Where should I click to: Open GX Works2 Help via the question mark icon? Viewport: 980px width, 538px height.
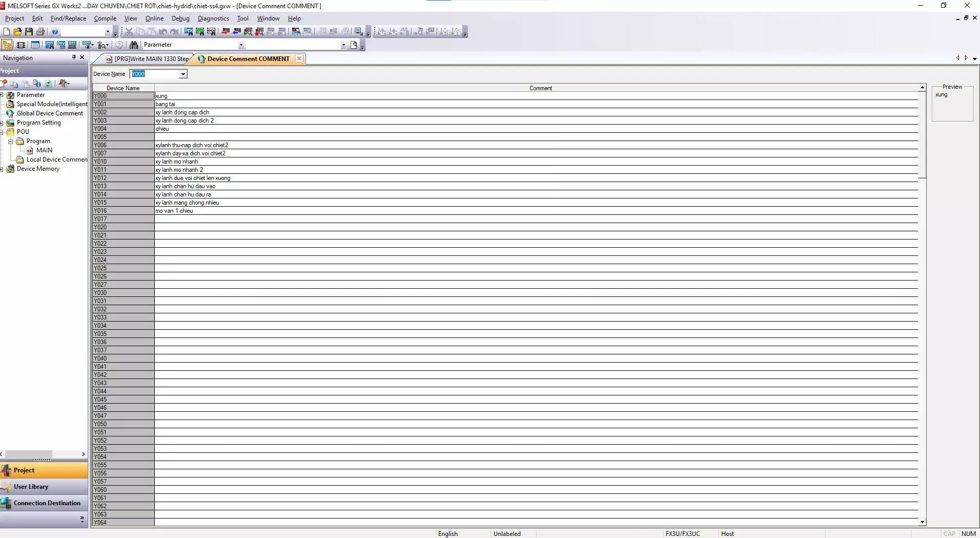tap(55, 32)
